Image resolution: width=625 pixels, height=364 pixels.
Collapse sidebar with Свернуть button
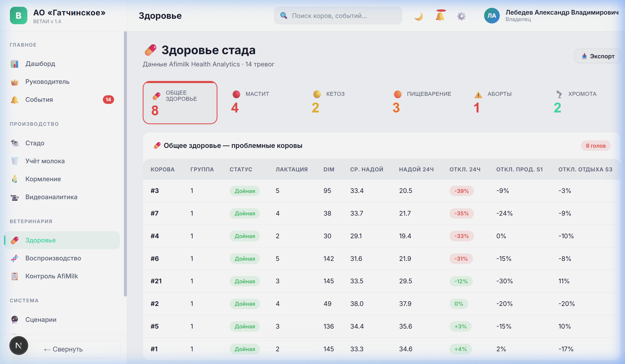63,349
